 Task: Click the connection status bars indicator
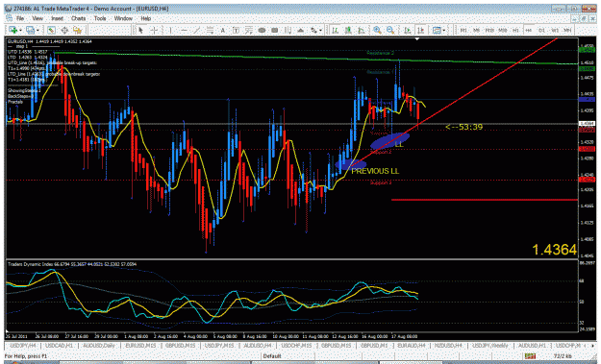pyautogui.click(x=530, y=356)
